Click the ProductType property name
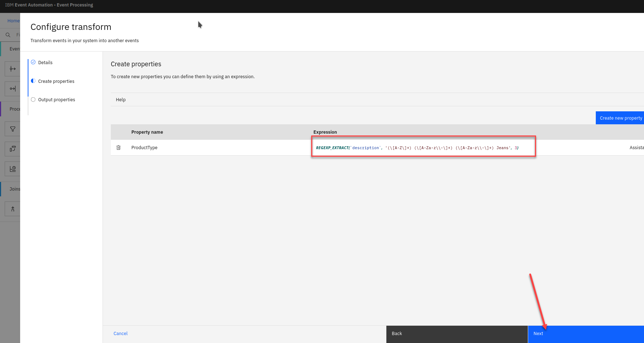The height and width of the screenshot is (343, 644). (x=144, y=148)
